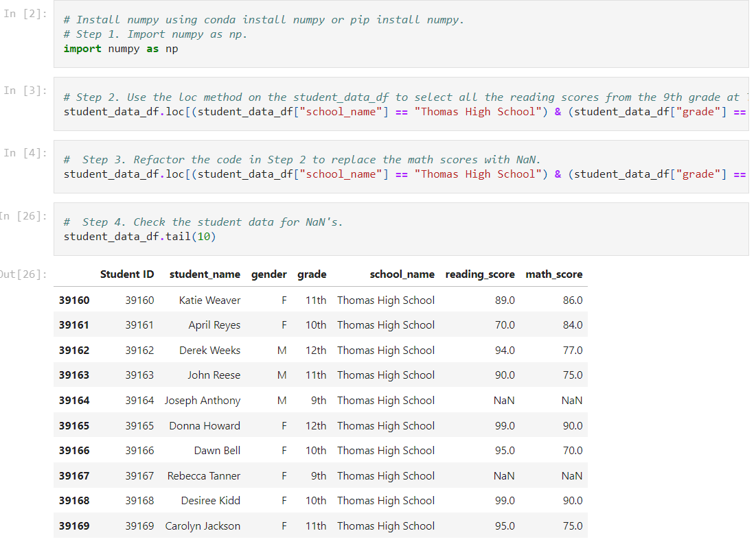Click row index 39169

pyautogui.click(x=74, y=526)
